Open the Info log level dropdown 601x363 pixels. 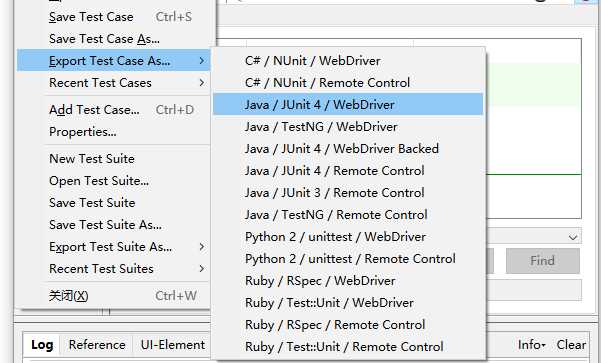[x=532, y=345]
